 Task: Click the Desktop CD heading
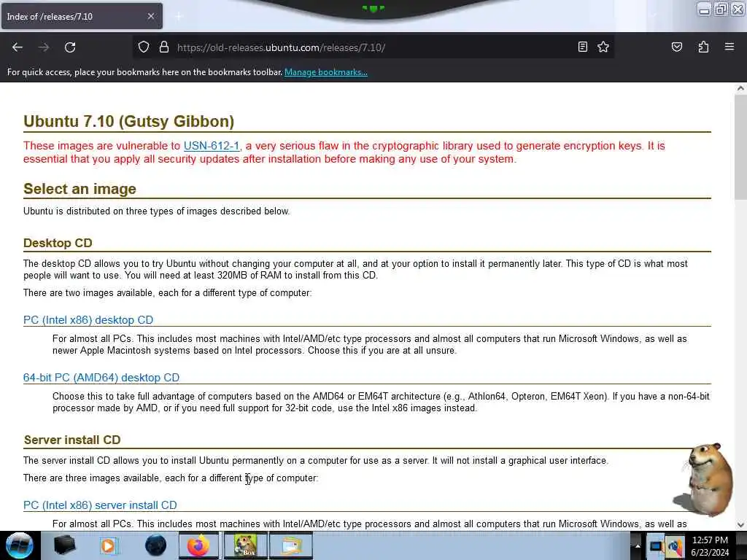tap(58, 243)
